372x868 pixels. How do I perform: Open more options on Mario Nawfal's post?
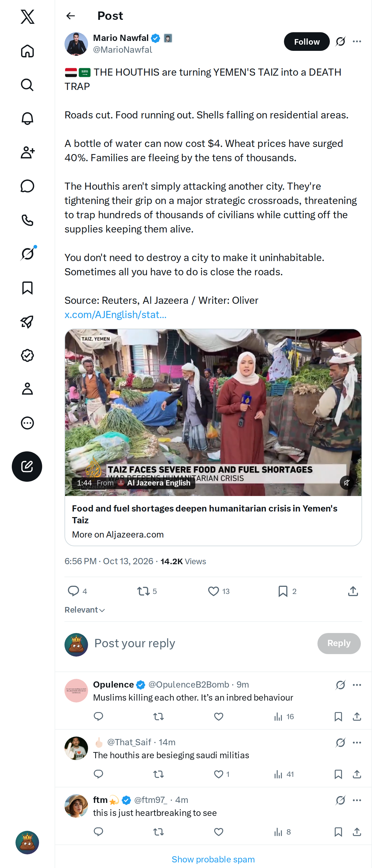click(357, 42)
